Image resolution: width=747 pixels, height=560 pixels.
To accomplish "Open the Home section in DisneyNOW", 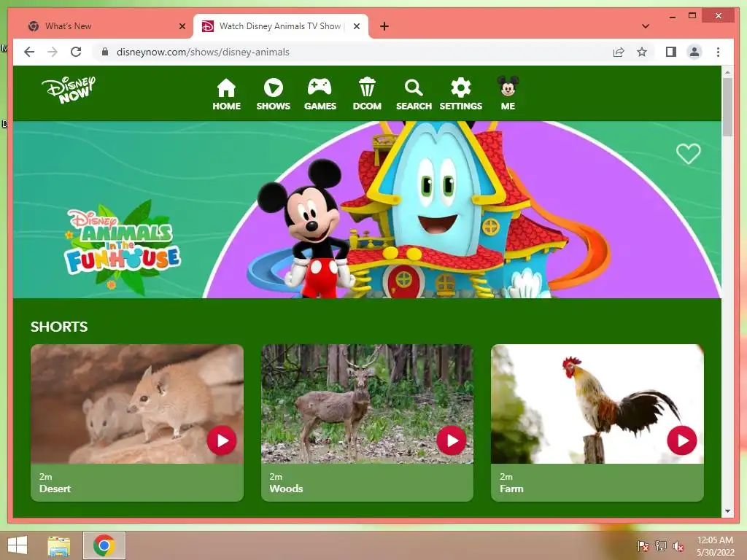I will click(x=226, y=94).
